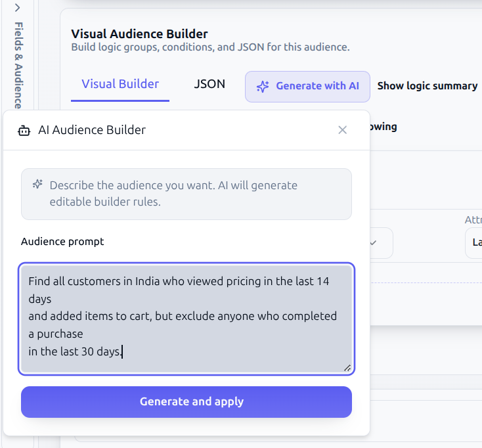Click the 'Build logic groups, conditions' subtitle
The width and height of the screenshot is (482, 448).
pyautogui.click(x=211, y=47)
